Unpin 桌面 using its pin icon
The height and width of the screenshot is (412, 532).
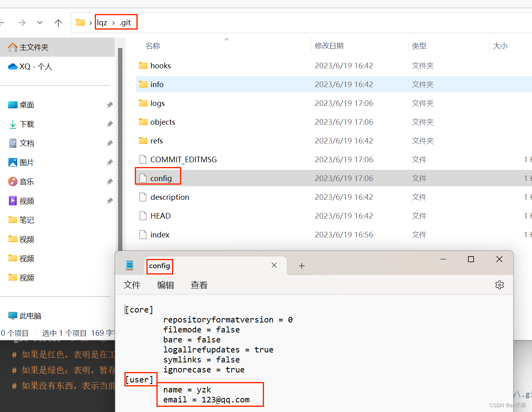coord(110,105)
